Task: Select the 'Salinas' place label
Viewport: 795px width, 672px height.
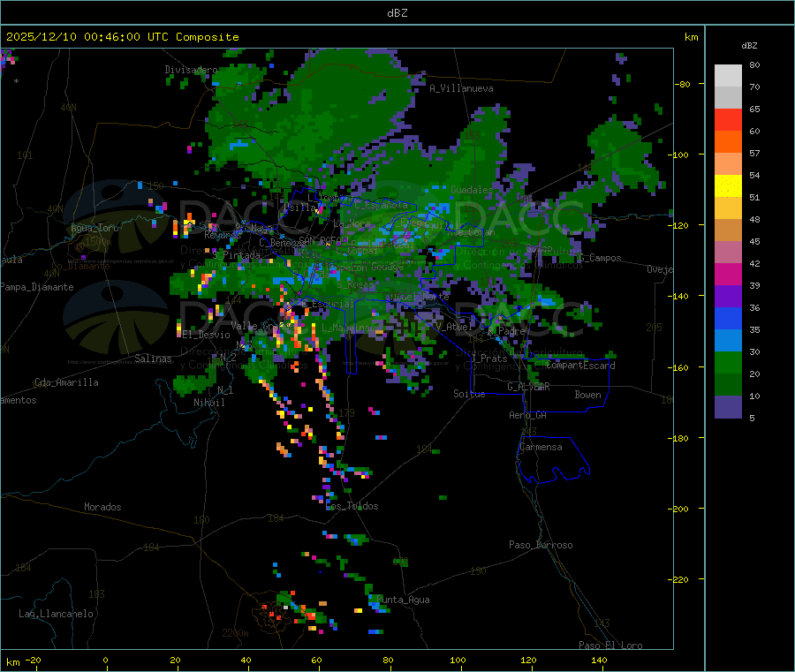Action: [x=153, y=359]
